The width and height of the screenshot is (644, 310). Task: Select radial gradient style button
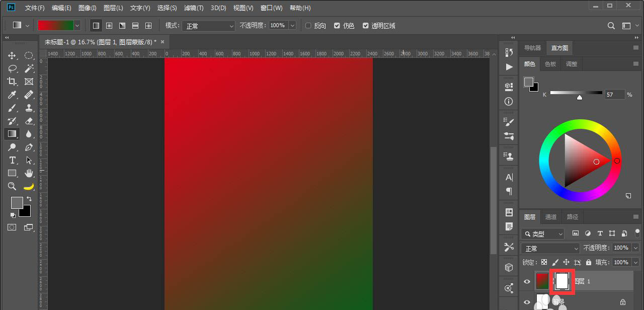pos(109,26)
